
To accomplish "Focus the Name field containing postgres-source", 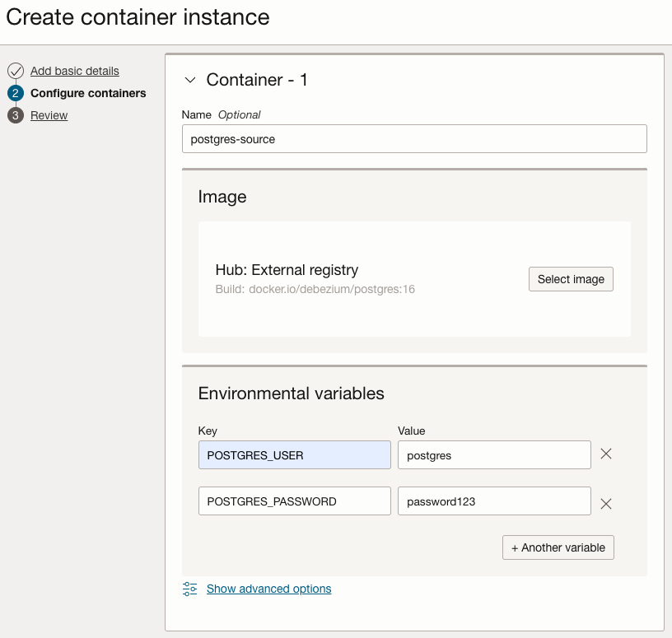I will coord(413,139).
